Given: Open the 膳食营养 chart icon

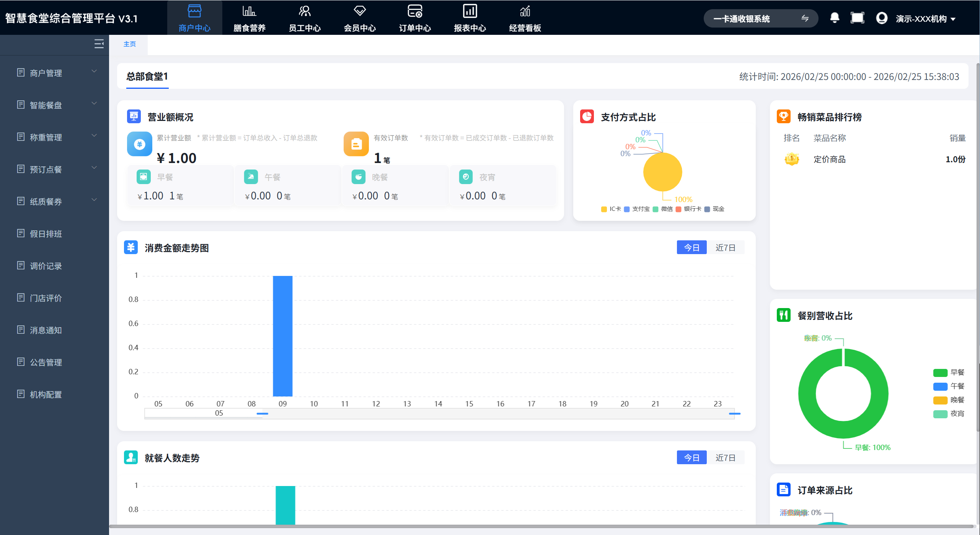Looking at the screenshot, I should [249, 11].
